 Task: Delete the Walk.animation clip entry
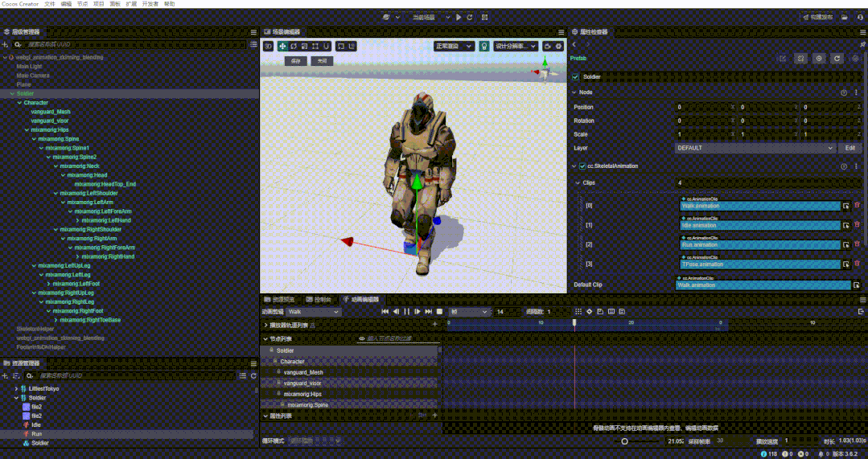click(x=858, y=205)
